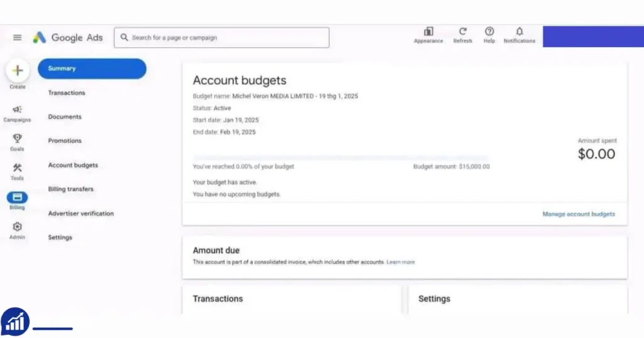Click Budget amount $15,000.00 text
The width and height of the screenshot is (644, 338).
point(452,166)
